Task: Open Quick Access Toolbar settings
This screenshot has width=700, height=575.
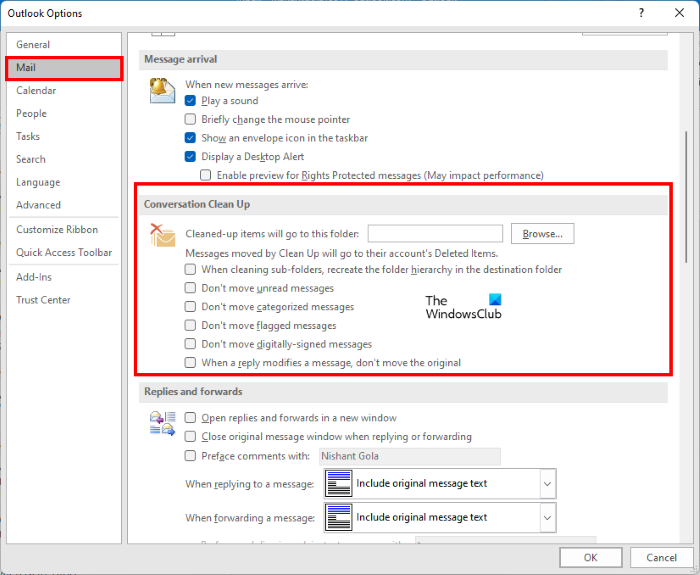Action: 64,253
